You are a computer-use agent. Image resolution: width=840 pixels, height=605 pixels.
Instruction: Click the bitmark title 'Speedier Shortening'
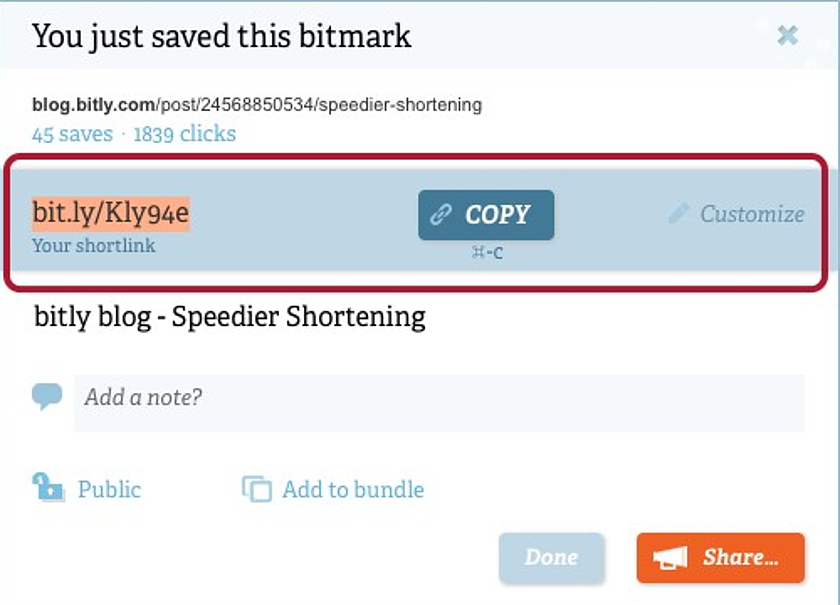tap(230, 317)
